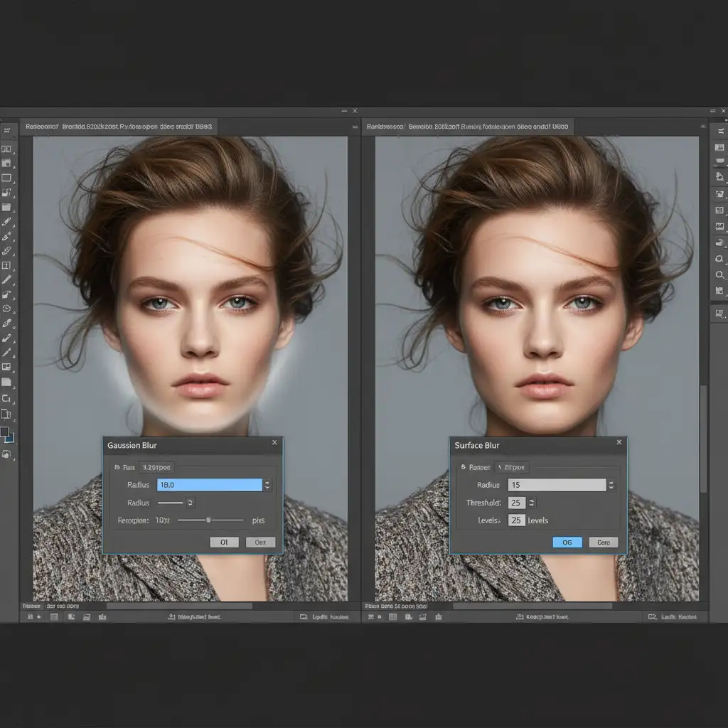Viewport: 728px width, 728px height.
Task: Click the foreground color swatch in left toolbar
Action: 5,432
